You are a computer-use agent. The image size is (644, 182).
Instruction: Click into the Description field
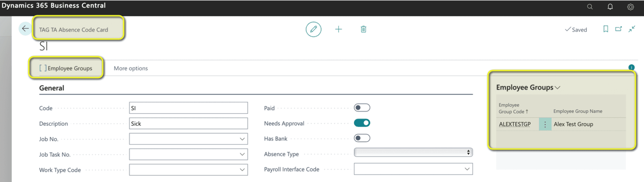click(x=188, y=124)
